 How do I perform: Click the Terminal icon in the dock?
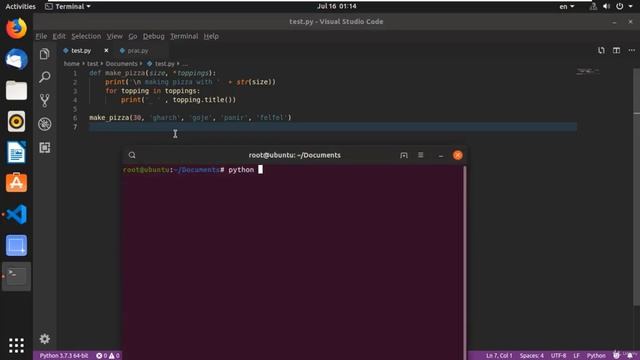[16, 276]
